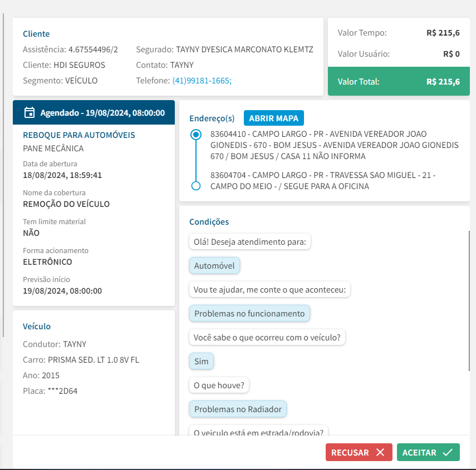This screenshot has width=476, height=470.
Task: Select the hollow destination address marker
Action: pyautogui.click(x=195, y=186)
